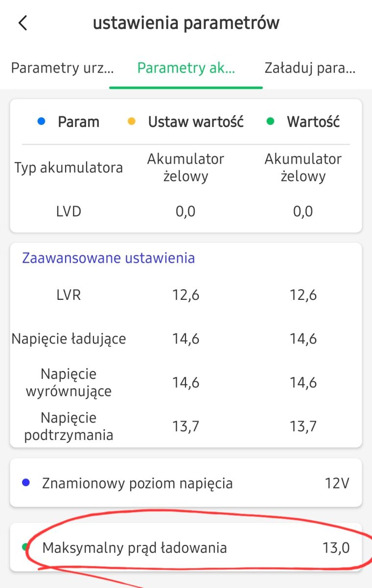372x588 pixels.
Task: Edit the LVR set value 12,6
Action: click(186, 295)
